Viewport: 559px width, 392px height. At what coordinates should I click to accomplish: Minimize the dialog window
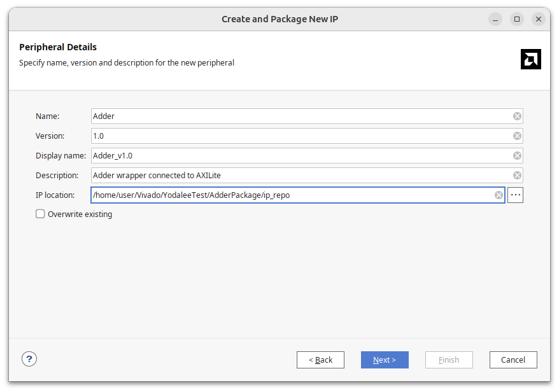pyautogui.click(x=495, y=19)
